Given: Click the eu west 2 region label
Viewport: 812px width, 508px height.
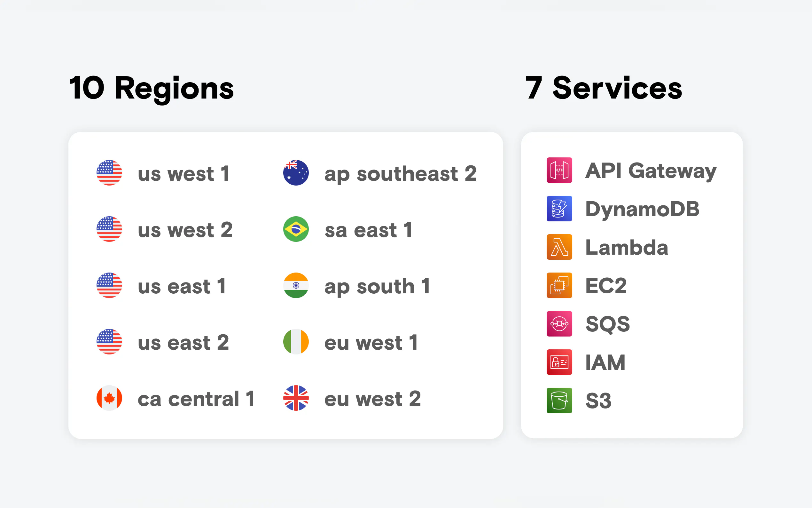Looking at the screenshot, I should point(373,399).
